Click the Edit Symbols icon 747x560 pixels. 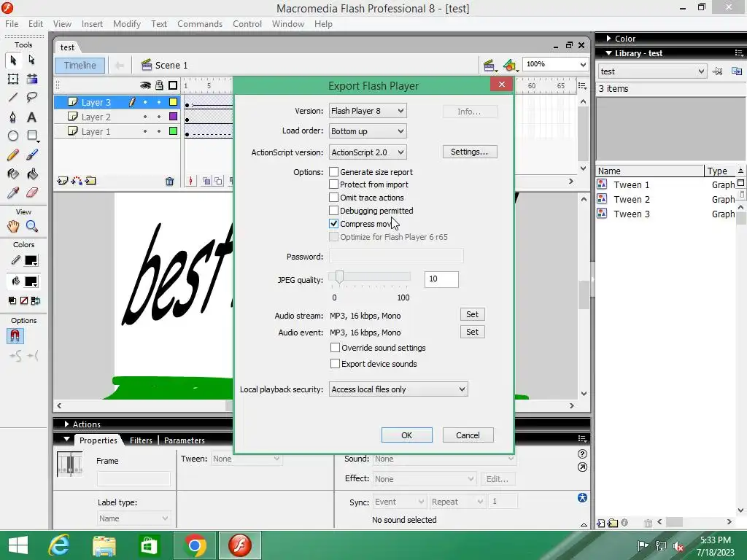(x=510, y=65)
